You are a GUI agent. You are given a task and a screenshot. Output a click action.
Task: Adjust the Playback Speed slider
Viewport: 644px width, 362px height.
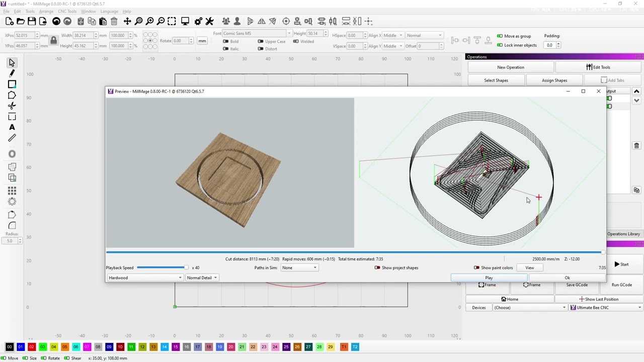click(162, 267)
